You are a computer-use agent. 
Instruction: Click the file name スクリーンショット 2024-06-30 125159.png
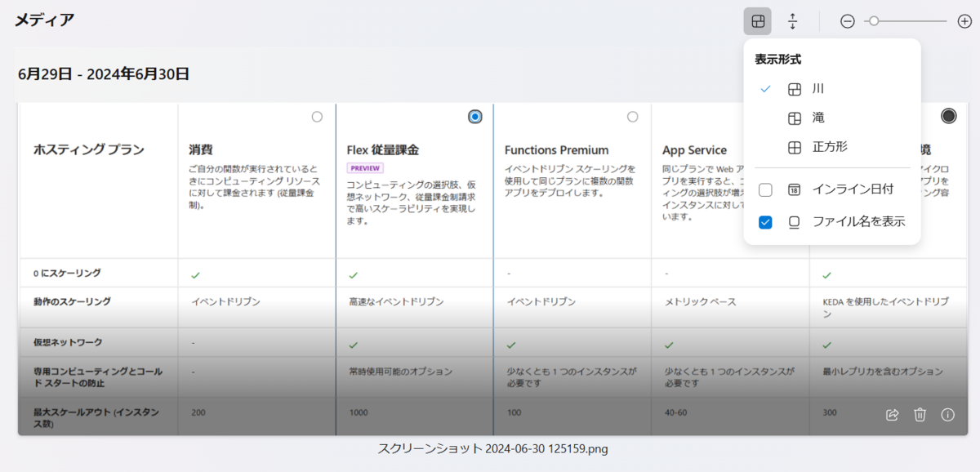coord(493,448)
